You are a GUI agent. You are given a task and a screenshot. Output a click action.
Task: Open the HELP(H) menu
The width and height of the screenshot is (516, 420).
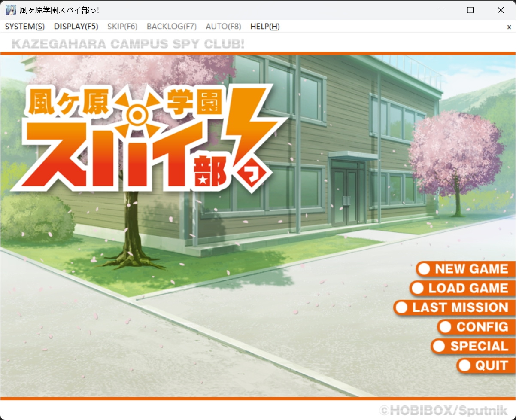pos(265,27)
